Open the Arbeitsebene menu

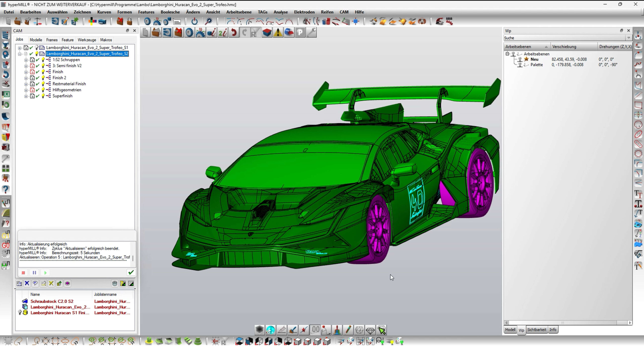(238, 12)
